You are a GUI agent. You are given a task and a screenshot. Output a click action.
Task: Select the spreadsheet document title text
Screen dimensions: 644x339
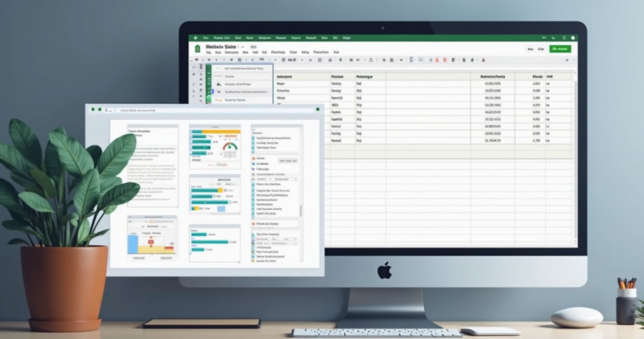click(x=221, y=47)
